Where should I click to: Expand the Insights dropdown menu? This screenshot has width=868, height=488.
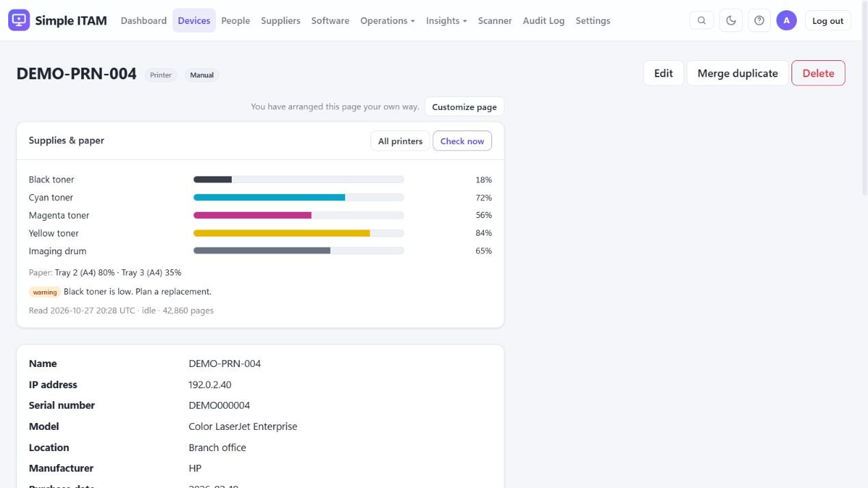[446, 21]
